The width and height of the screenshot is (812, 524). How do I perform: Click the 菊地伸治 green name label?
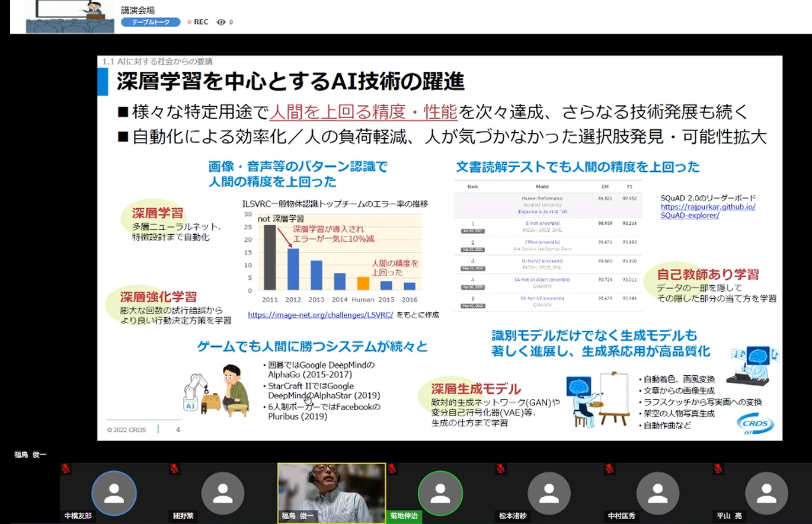pos(404,516)
